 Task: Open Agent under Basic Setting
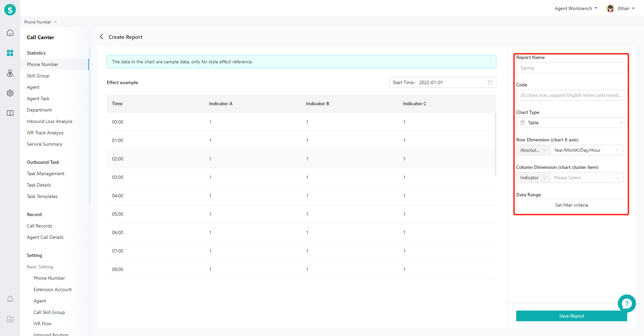[40, 301]
